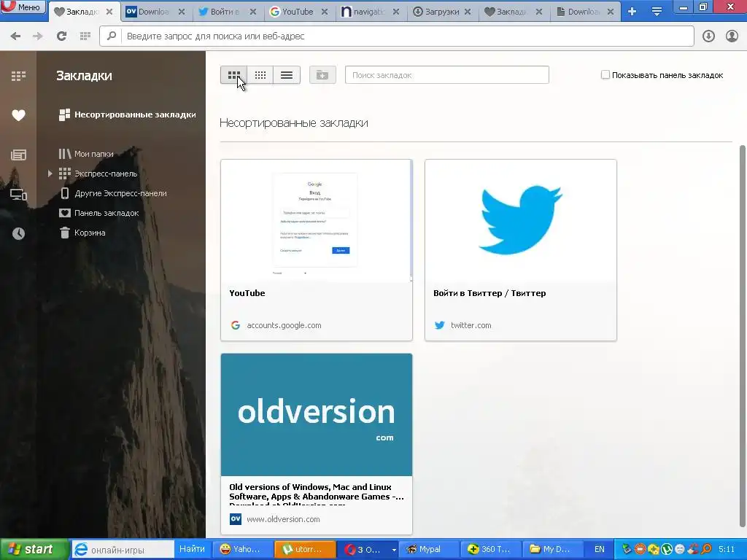
Task: Click Войти в Твиттер / Твиттер title
Action: 489,293
